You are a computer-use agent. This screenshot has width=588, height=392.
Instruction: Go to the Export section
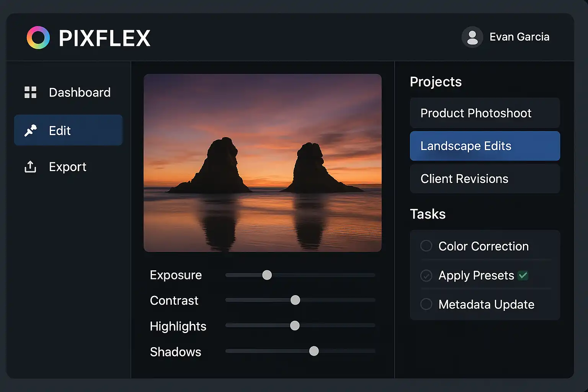[67, 167]
